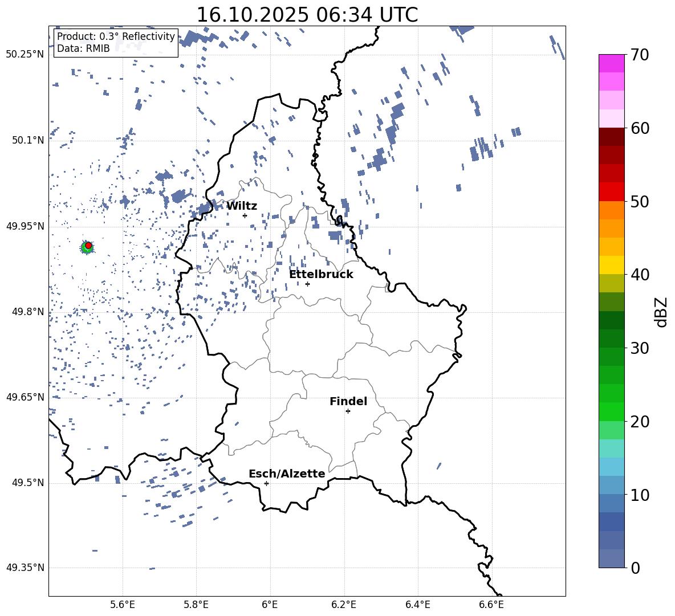
Task: Pick the yellow colorbar swatch above 40
Action: 612,265
